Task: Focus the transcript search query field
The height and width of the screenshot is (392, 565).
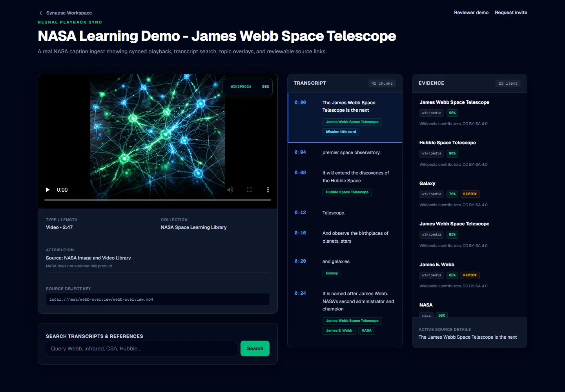Action: [142, 348]
